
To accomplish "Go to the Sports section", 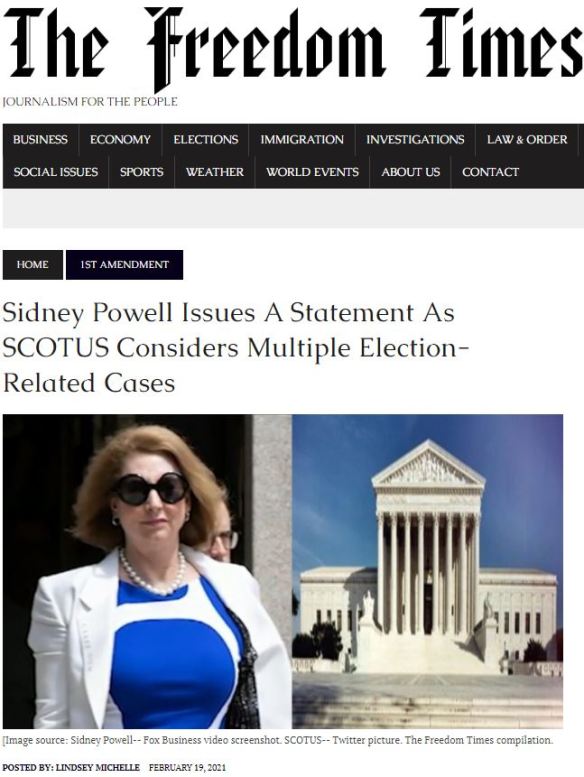I will 142,172.
